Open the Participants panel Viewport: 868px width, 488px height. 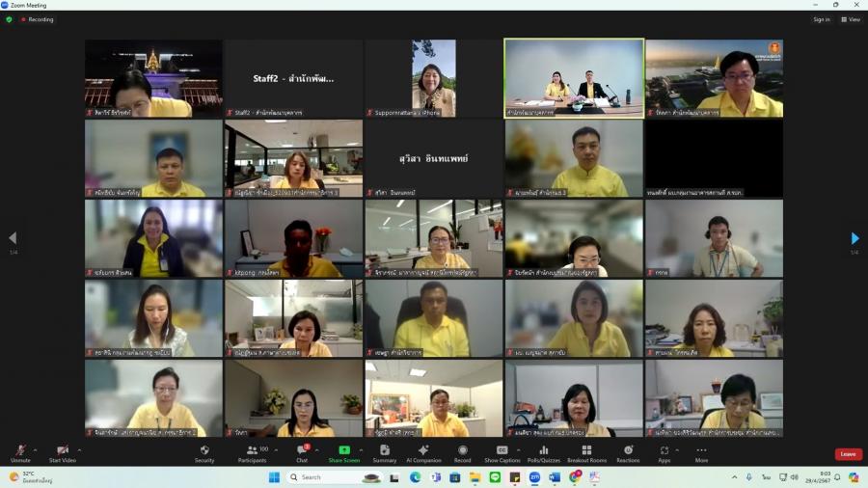pos(252,453)
